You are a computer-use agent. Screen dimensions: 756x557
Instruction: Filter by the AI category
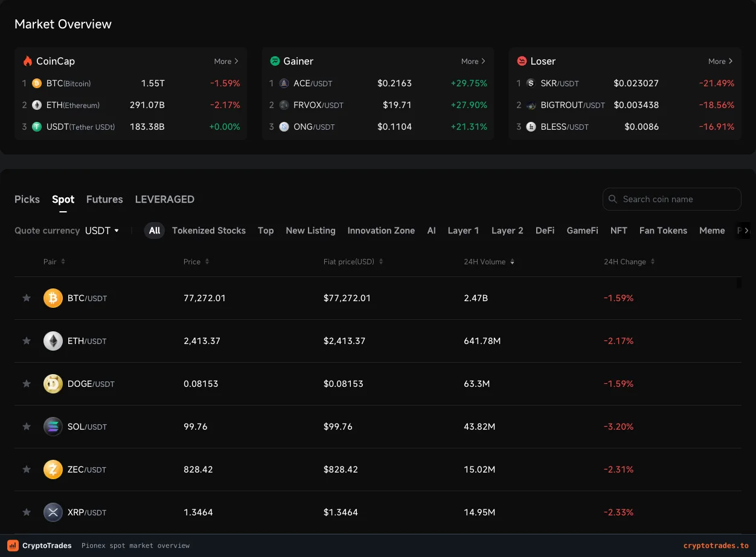coord(431,231)
